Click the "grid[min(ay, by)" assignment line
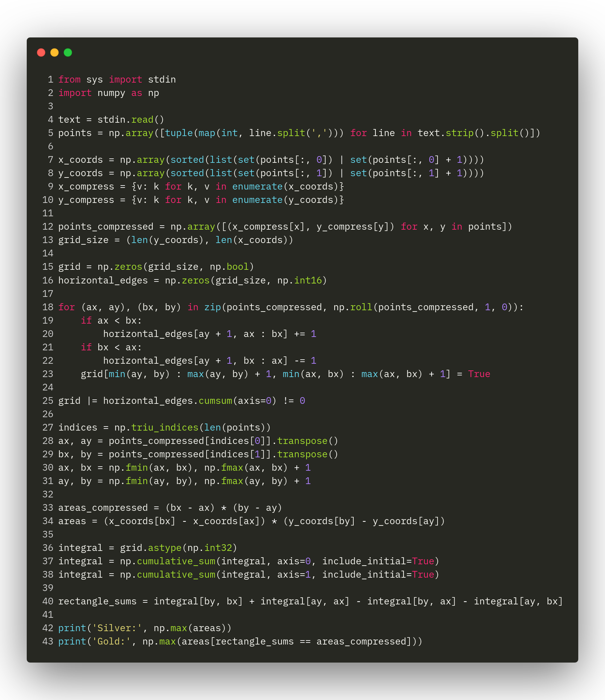 pos(285,374)
